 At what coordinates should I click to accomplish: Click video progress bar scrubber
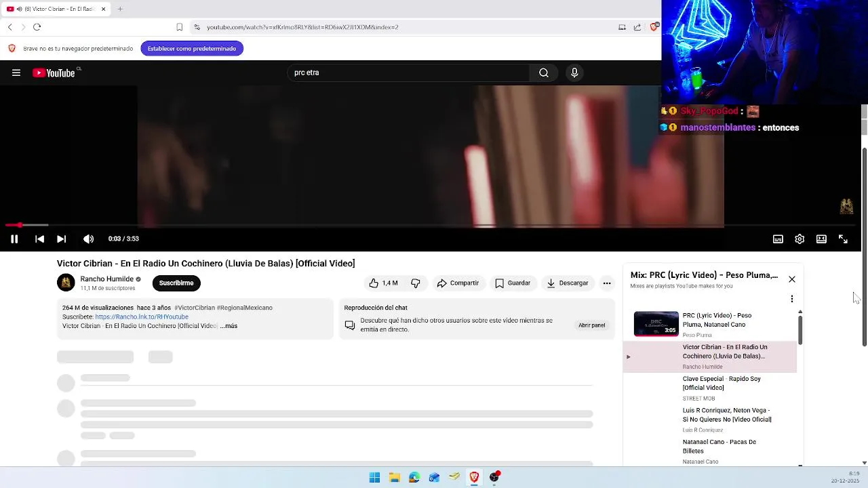coord(20,224)
